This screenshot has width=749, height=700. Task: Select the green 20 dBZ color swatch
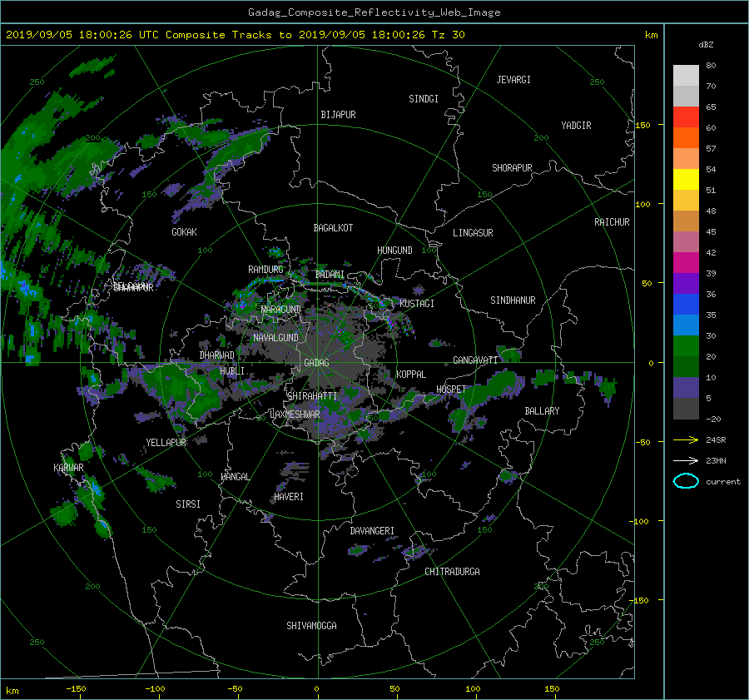point(686,345)
